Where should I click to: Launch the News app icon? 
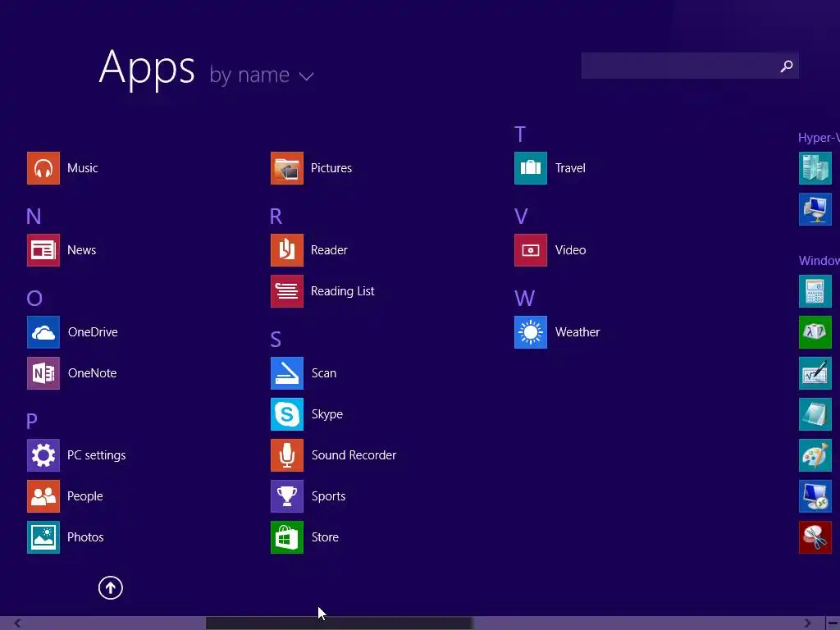(x=43, y=250)
